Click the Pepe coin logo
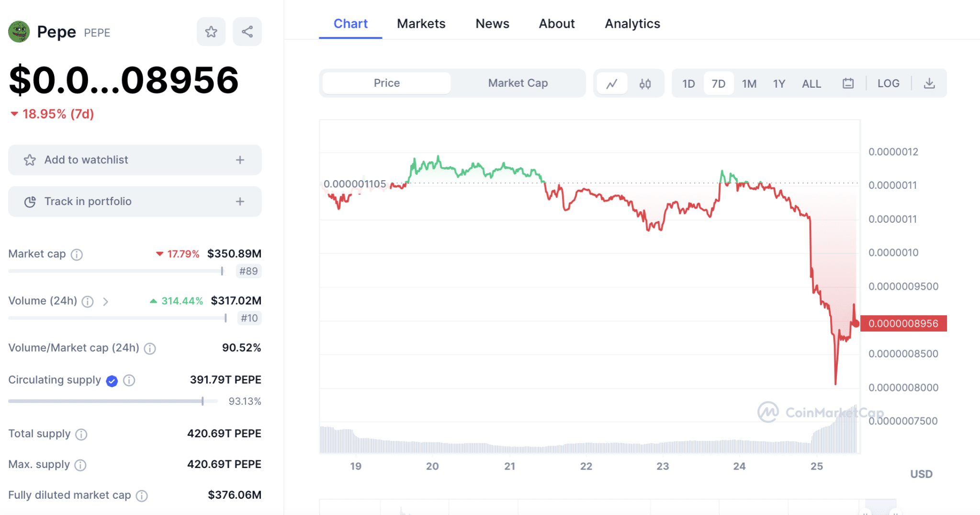980x515 pixels. pyautogui.click(x=19, y=32)
